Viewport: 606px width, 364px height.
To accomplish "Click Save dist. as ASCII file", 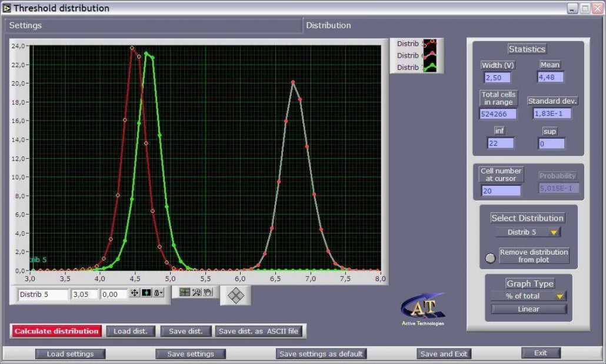I will [x=259, y=331].
